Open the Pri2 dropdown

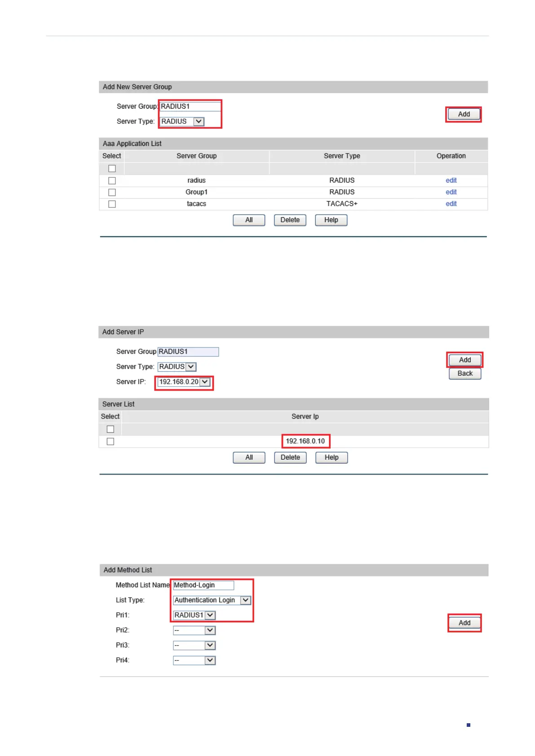pos(195,630)
